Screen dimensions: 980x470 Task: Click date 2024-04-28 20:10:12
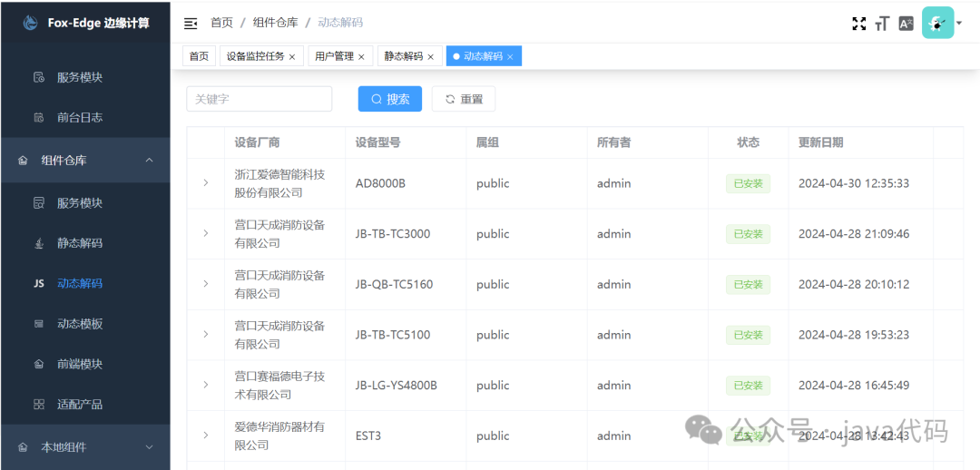(x=854, y=284)
